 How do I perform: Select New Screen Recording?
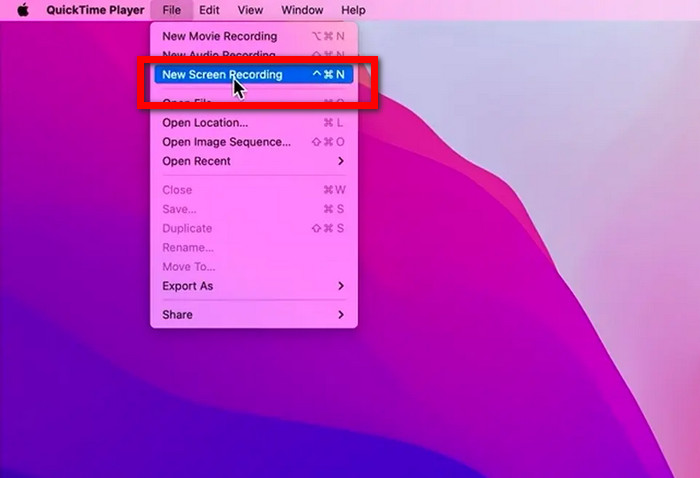point(254,75)
